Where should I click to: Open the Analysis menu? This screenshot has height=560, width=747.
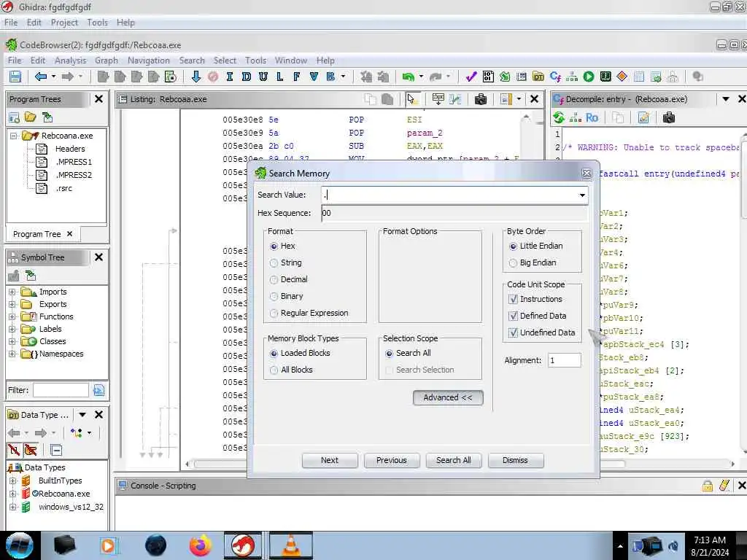coord(71,61)
